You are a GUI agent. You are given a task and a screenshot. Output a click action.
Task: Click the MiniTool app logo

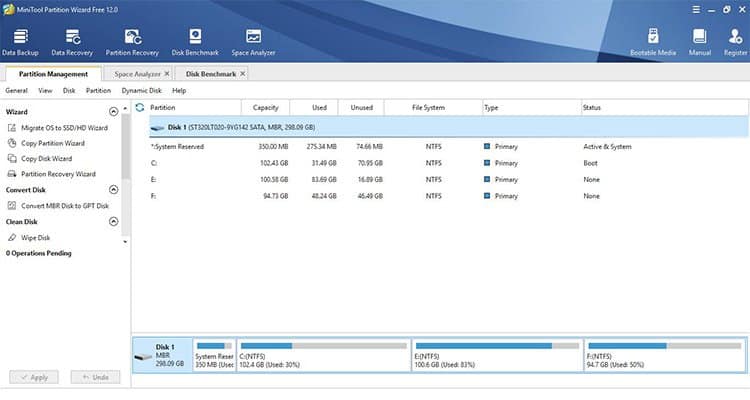pos(8,10)
